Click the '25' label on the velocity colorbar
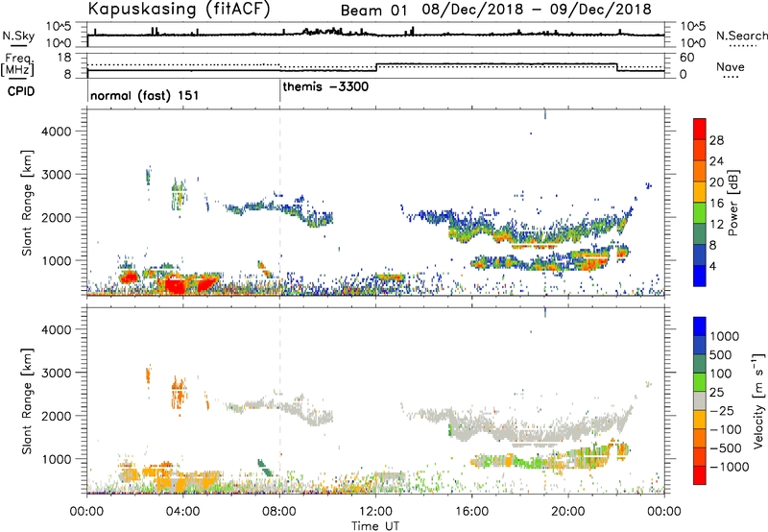 click(716, 393)
